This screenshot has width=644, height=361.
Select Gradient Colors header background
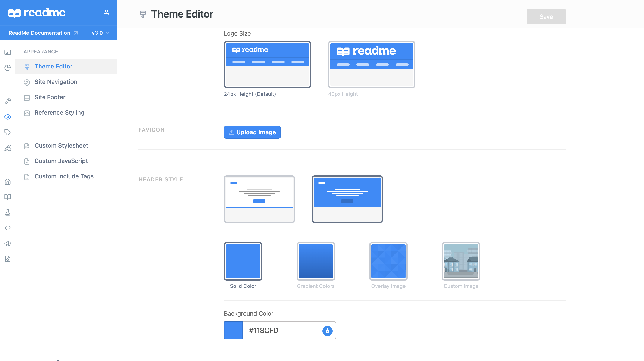pos(316,261)
